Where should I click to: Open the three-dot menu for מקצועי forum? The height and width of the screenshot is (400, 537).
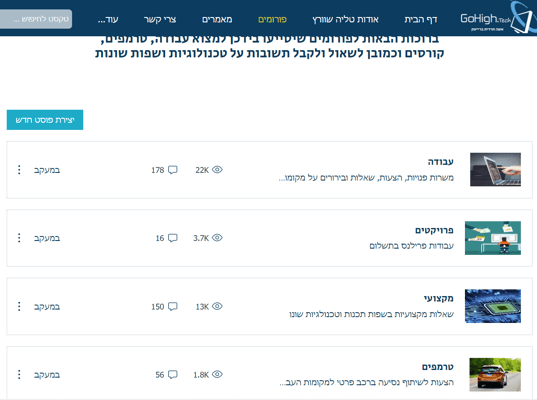(19, 306)
